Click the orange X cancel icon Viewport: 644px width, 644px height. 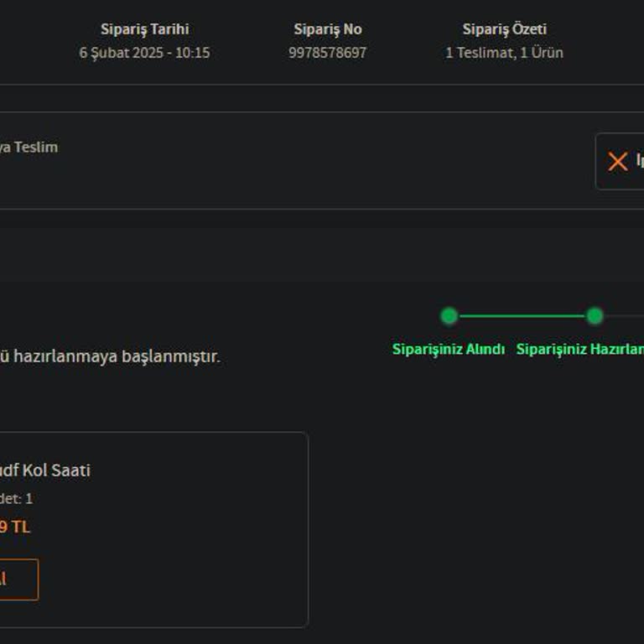point(617,162)
